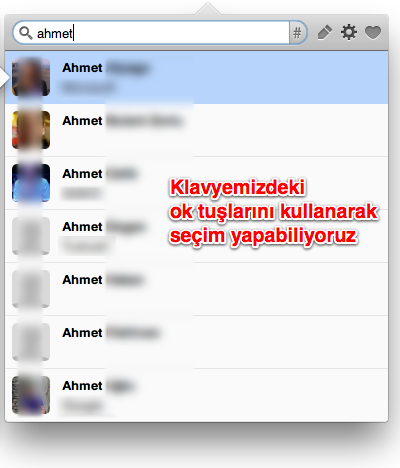Open settings with the gear icon

point(349,32)
